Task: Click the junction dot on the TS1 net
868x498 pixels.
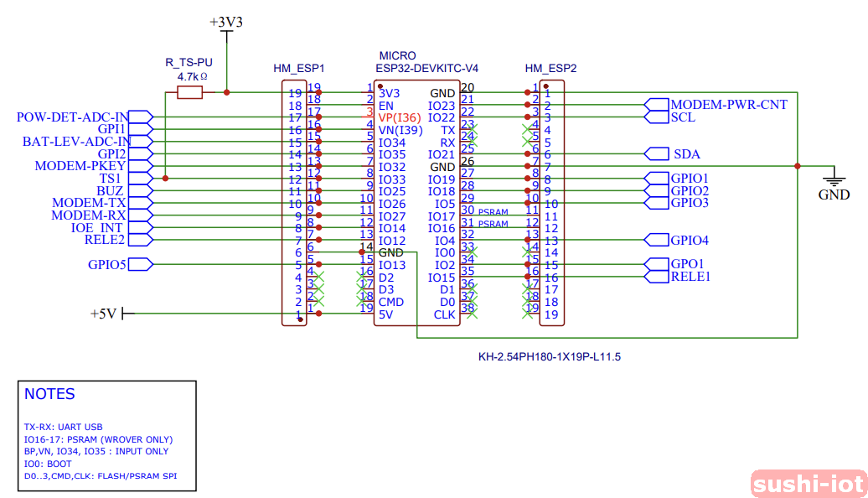Action: pyautogui.click(x=166, y=179)
